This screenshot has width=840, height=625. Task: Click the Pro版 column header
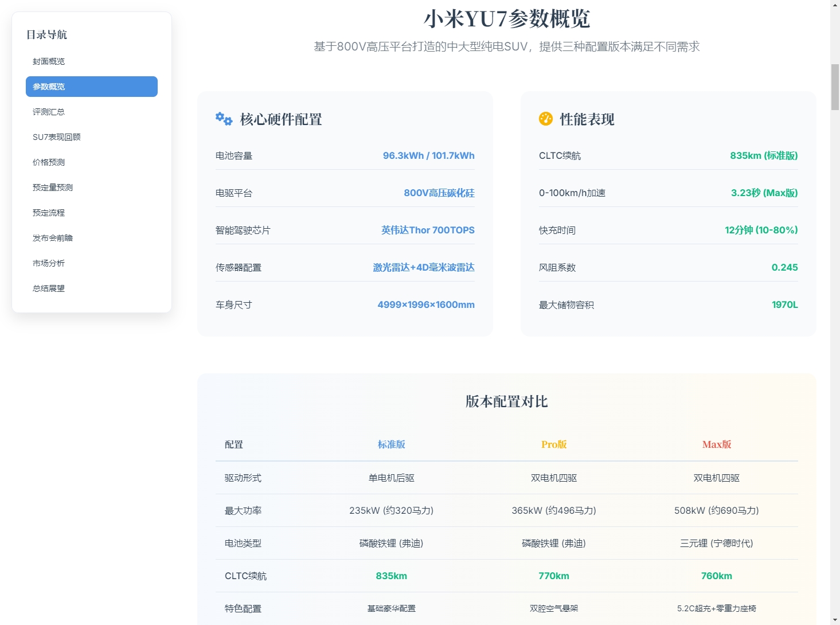(x=554, y=444)
